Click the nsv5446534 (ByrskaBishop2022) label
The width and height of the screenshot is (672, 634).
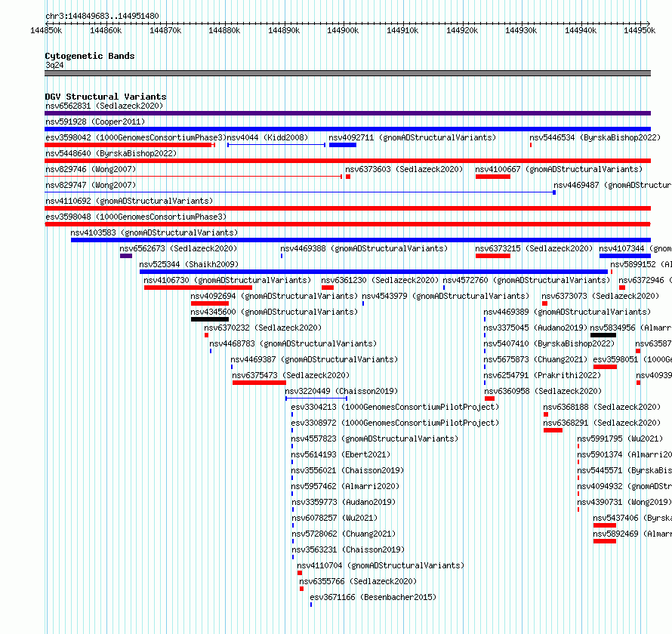coord(595,137)
